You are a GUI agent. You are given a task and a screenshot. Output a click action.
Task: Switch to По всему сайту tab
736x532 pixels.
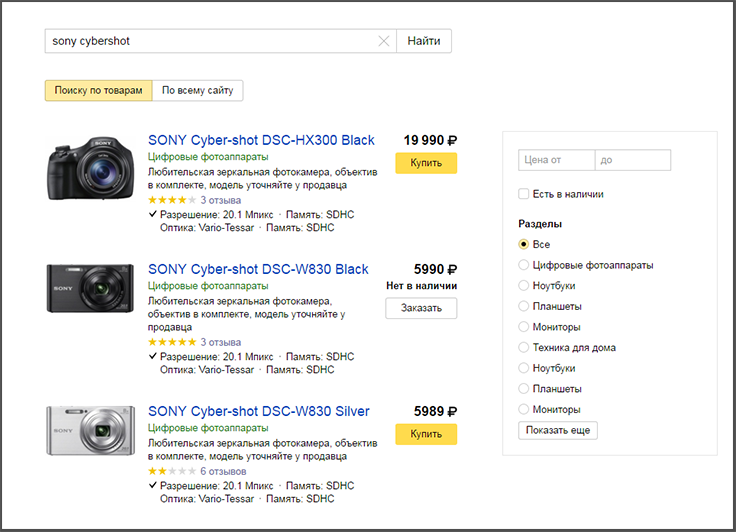coord(197,91)
